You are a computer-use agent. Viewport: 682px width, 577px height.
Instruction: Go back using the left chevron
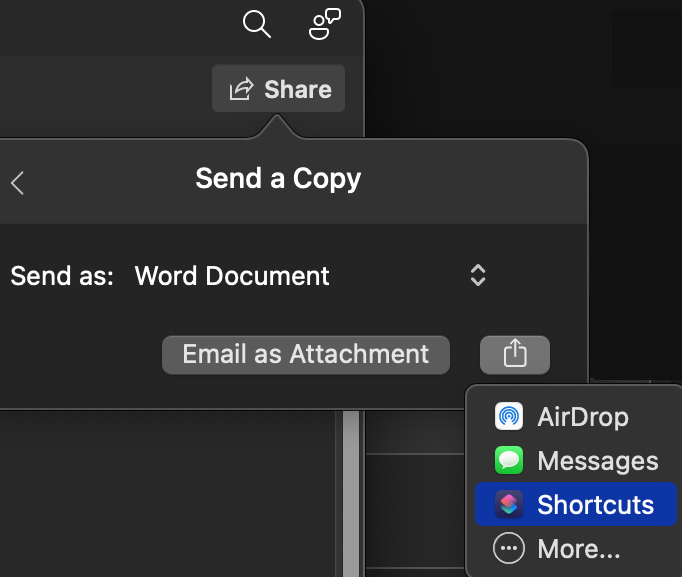click(17, 183)
